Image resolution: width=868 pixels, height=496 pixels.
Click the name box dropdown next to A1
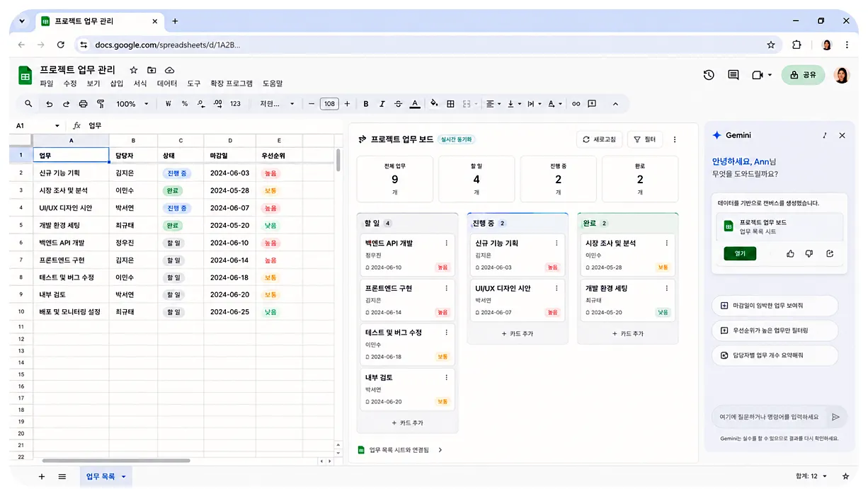[57, 126]
